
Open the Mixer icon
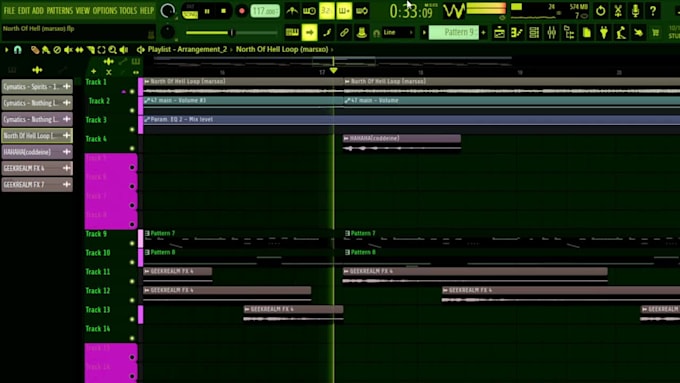point(551,32)
